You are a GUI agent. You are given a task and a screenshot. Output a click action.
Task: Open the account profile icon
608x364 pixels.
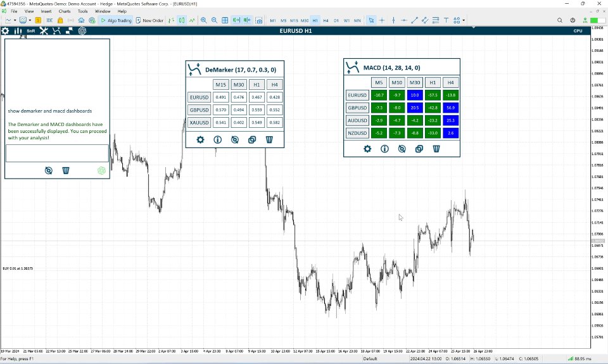pyautogui.click(x=573, y=20)
